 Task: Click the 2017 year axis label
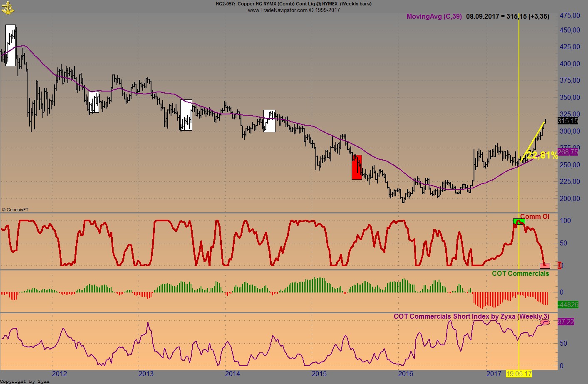pos(494,374)
